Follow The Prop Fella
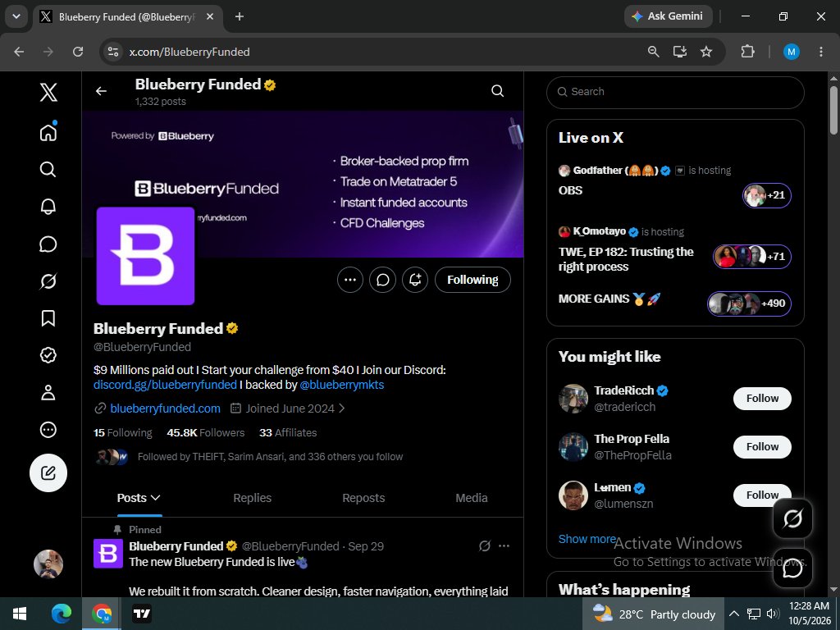Viewport: 840px width, 630px height. pos(762,446)
